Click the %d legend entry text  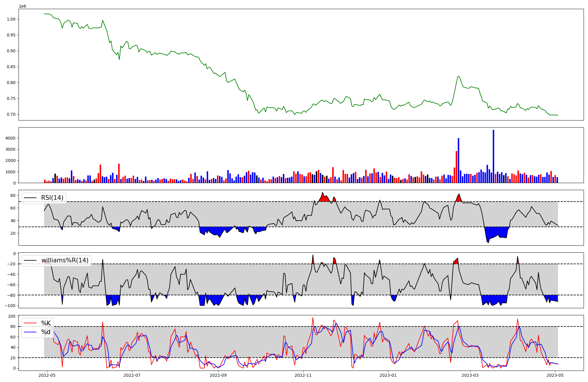pyautogui.click(x=46, y=332)
